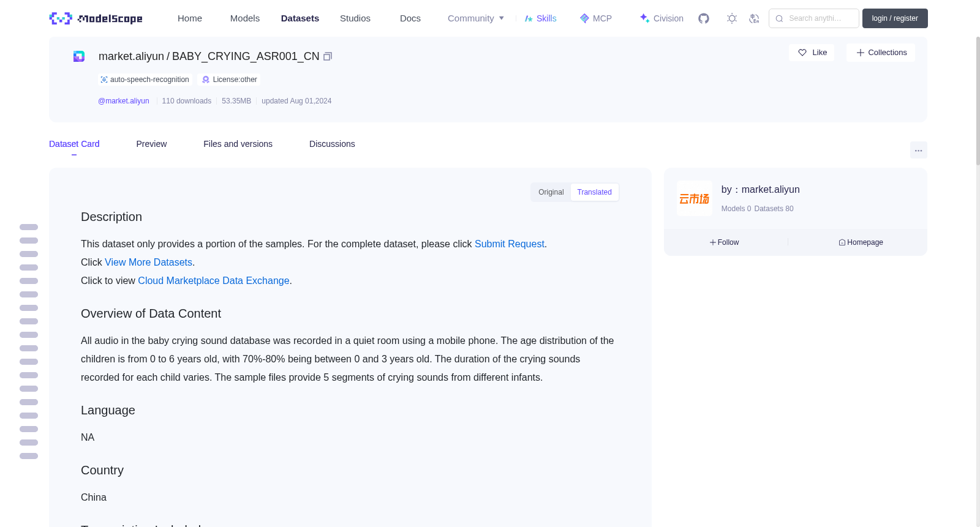Viewport: 980px width, 527px height.
Task: Click the heart Like button
Action: (812, 53)
